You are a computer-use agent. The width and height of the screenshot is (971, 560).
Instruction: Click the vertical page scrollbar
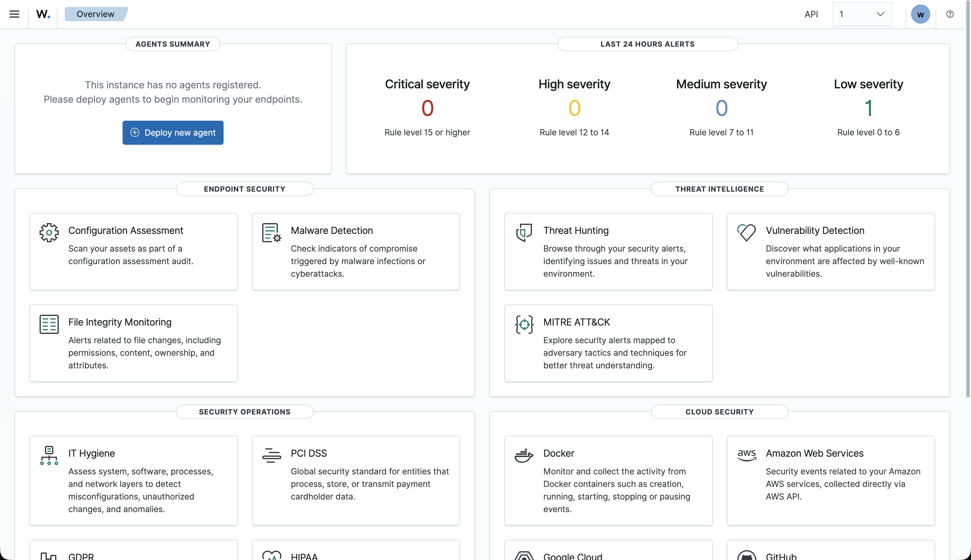[x=967, y=200]
